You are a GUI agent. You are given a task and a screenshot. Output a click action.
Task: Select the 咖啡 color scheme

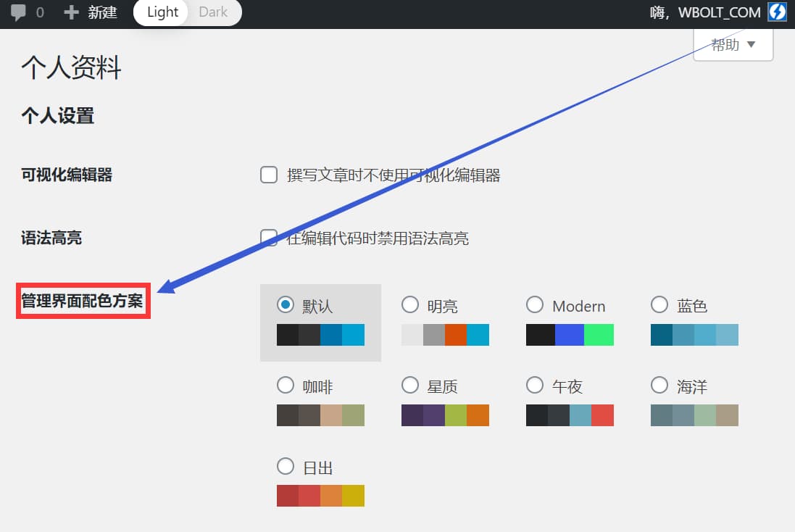pyautogui.click(x=286, y=385)
